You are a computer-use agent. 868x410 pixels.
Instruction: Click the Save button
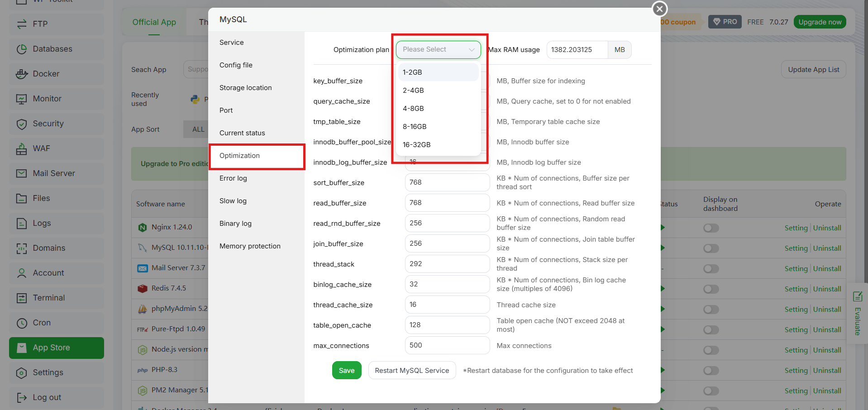point(347,370)
